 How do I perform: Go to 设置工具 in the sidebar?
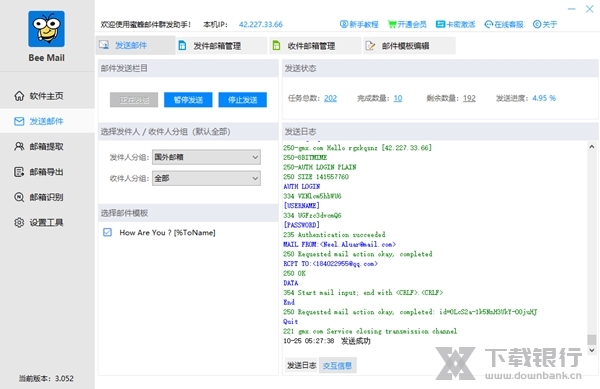[x=46, y=222]
